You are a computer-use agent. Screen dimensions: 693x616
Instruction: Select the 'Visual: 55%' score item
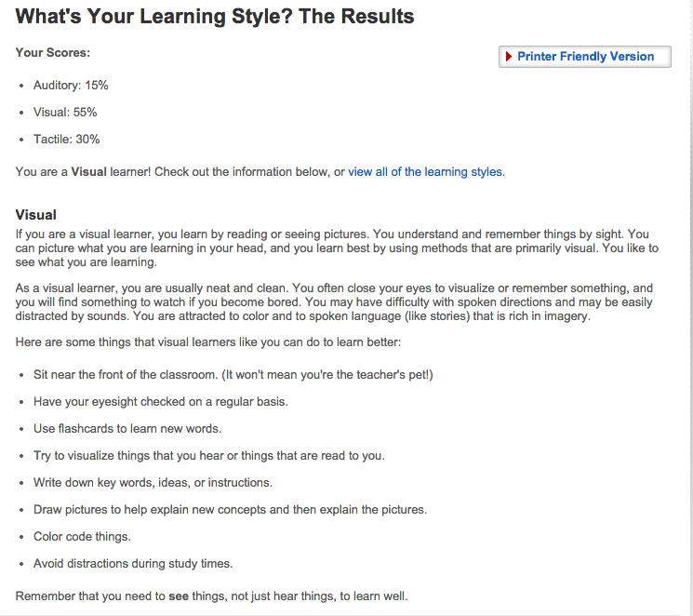click(65, 113)
